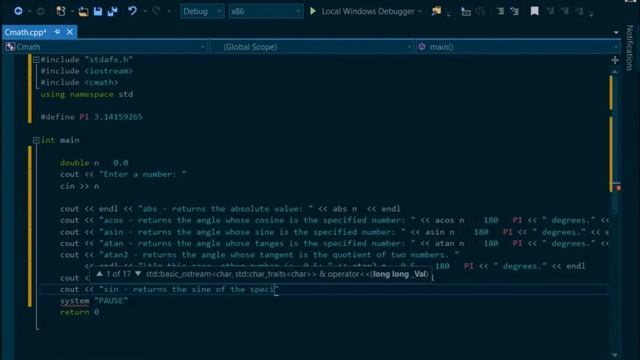Open the (Global Scope) dropdown
This screenshot has height=360, width=640.
tap(312, 47)
